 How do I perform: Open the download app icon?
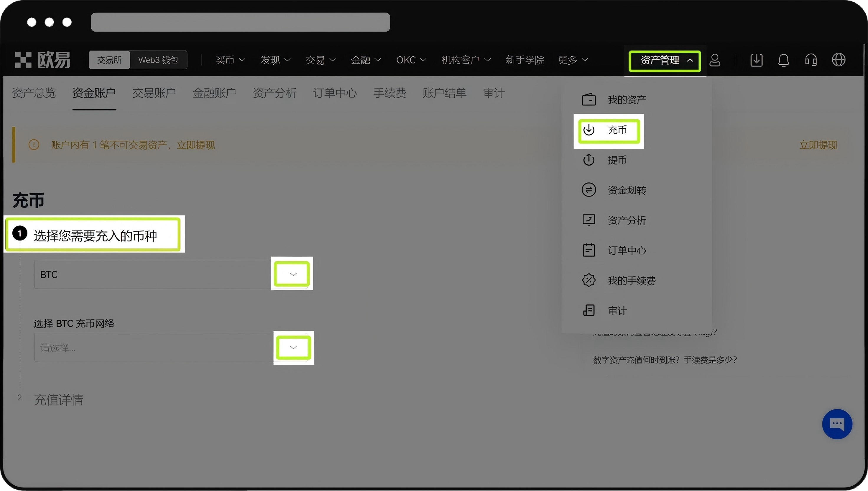756,60
